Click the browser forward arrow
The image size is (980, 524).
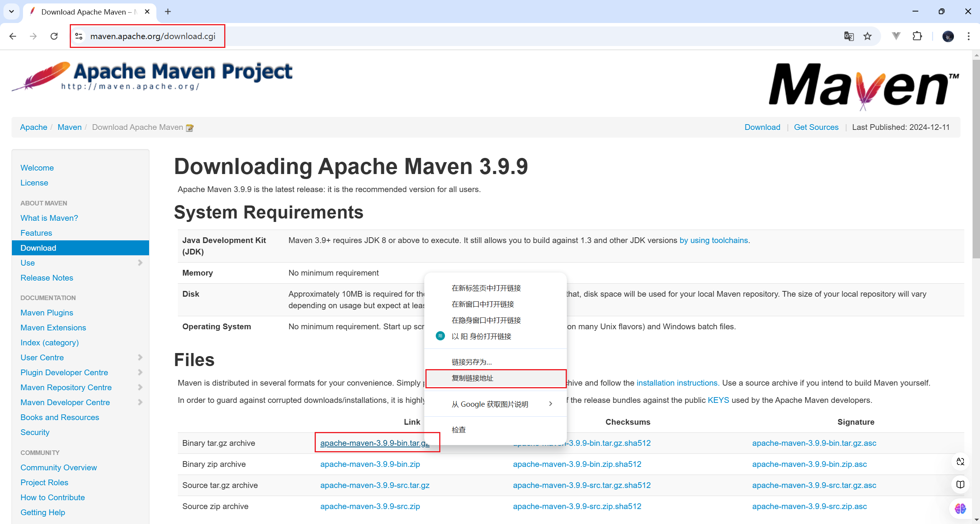(33, 36)
